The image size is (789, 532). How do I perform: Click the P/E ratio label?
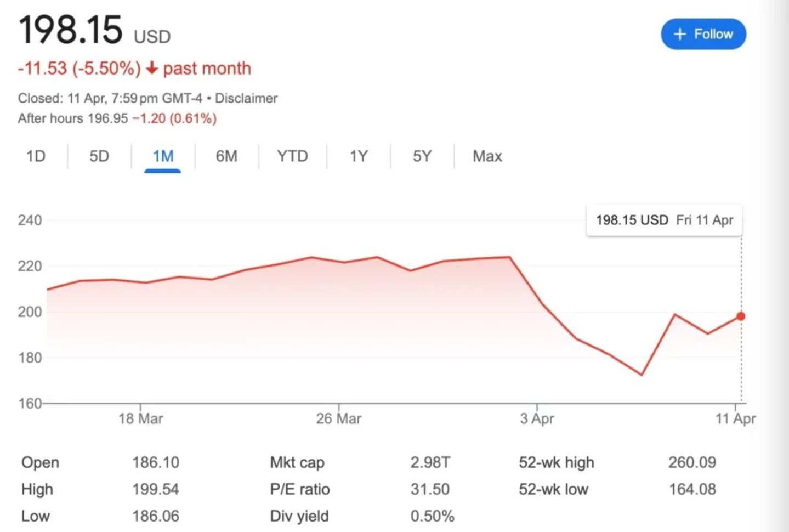pyautogui.click(x=299, y=489)
